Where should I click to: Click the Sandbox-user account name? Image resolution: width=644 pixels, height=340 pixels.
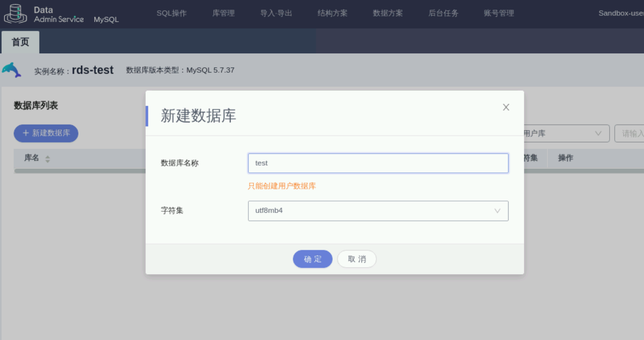(x=621, y=13)
